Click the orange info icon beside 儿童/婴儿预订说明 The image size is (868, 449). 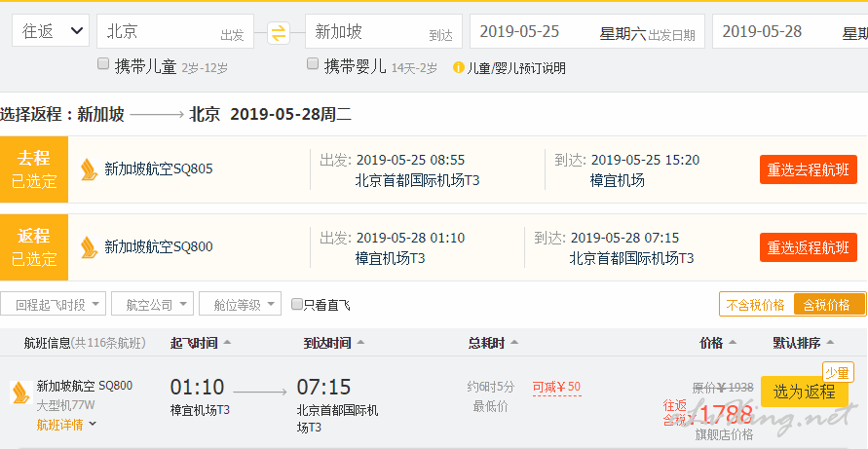tap(459, 68)
